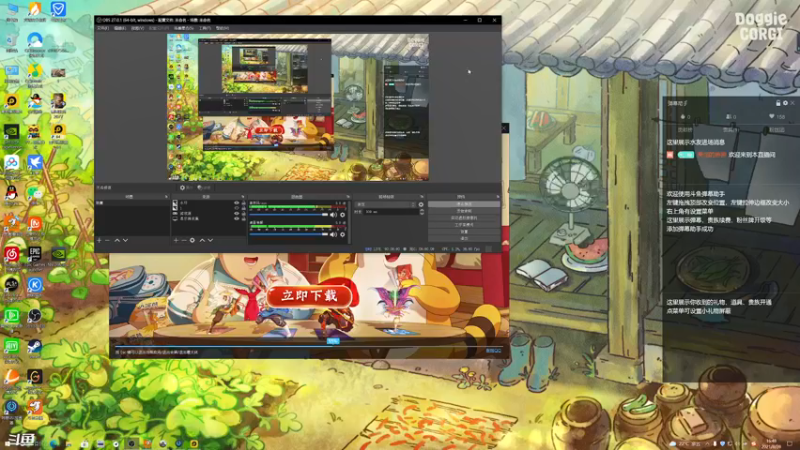Click the blue progress marker under the game banner
The width and height of the screenshot is (800, 450).
[x=333, y=341]
